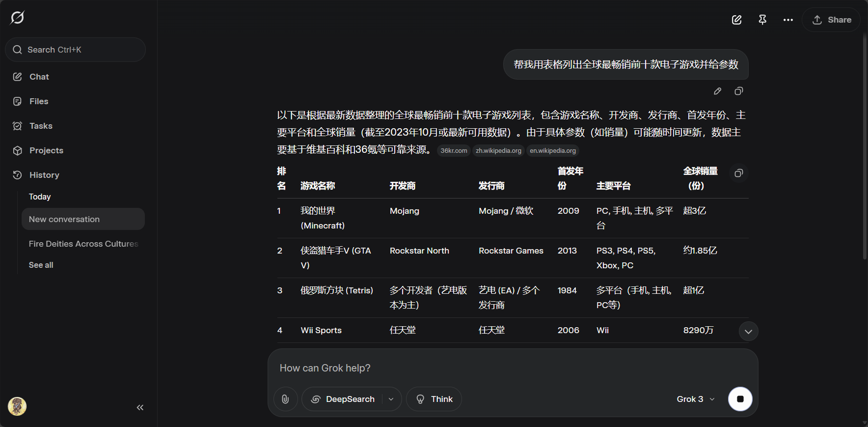Open Projects in the sidebar
This screenshot has width=868, height=427.
point(46,150)
